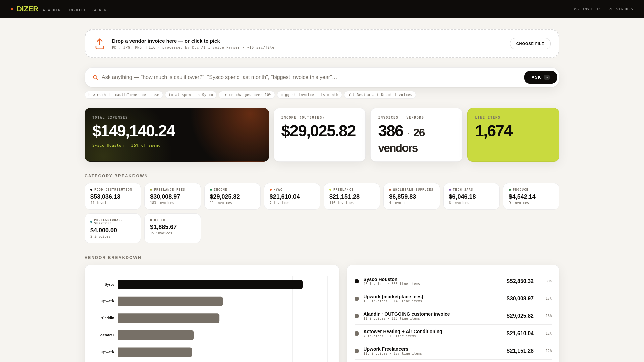Click the Sysco Houston vendor name
This screenshot has height=362, width=644.
[380, 279]
